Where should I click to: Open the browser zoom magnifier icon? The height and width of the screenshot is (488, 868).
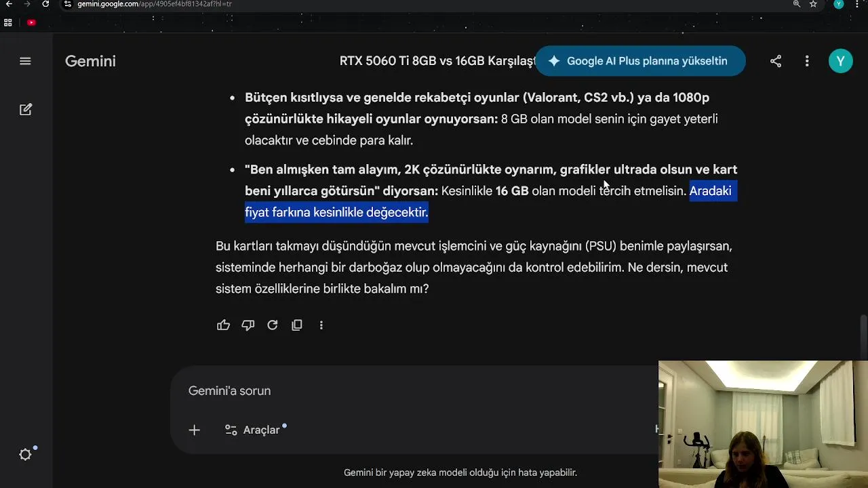coord(797,4)
